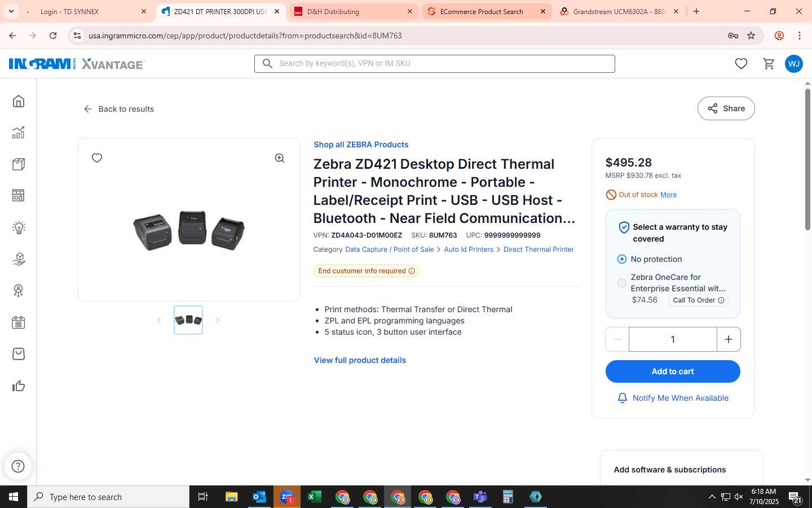This screenshot has height=508, width=812.
Task: Add product image to favorites heart
Action: point(97,158)
